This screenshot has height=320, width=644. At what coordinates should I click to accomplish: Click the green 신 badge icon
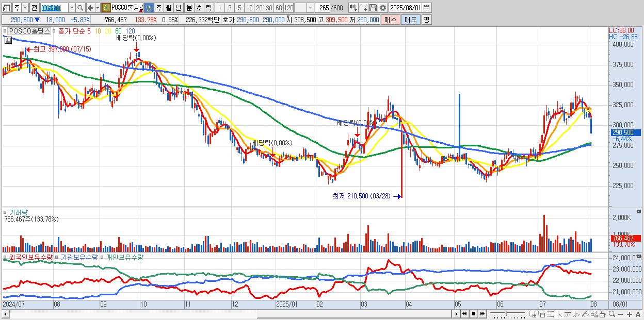105,8
